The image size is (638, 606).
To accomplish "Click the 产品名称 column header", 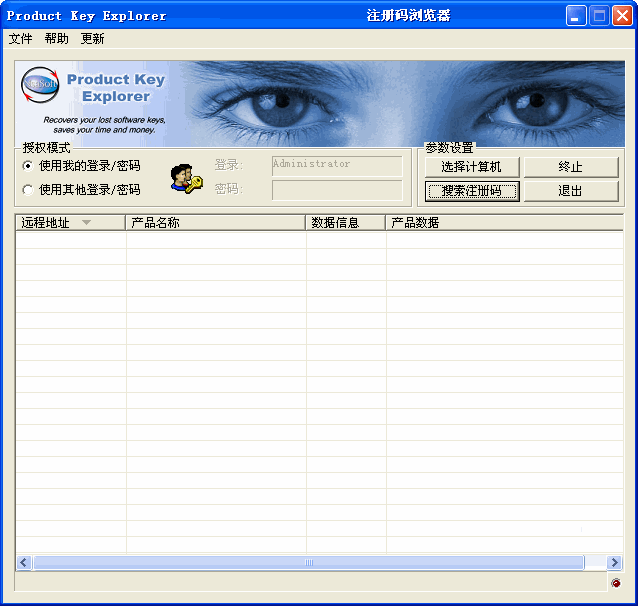I will tap(216, 223).
